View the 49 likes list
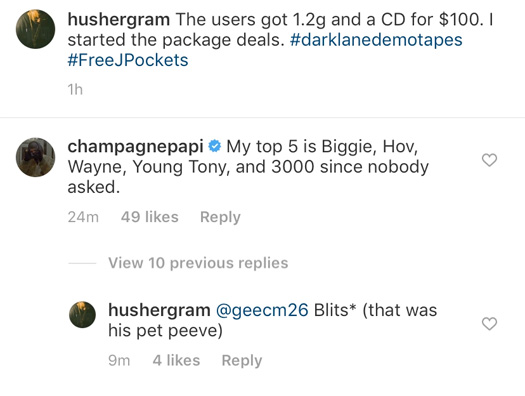 (x=150, y=217)
